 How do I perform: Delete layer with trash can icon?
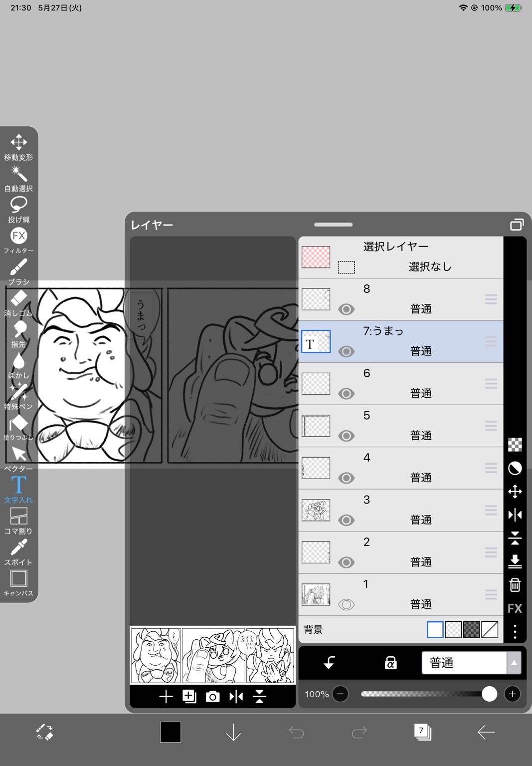[515, 585]
